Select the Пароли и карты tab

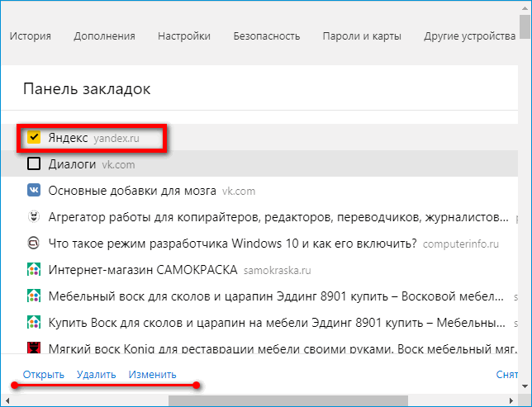362,36
